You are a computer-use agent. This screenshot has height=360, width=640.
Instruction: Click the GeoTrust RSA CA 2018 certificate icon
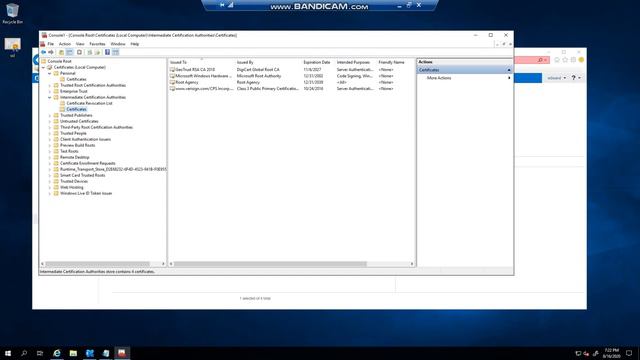(x=172, y=70)
